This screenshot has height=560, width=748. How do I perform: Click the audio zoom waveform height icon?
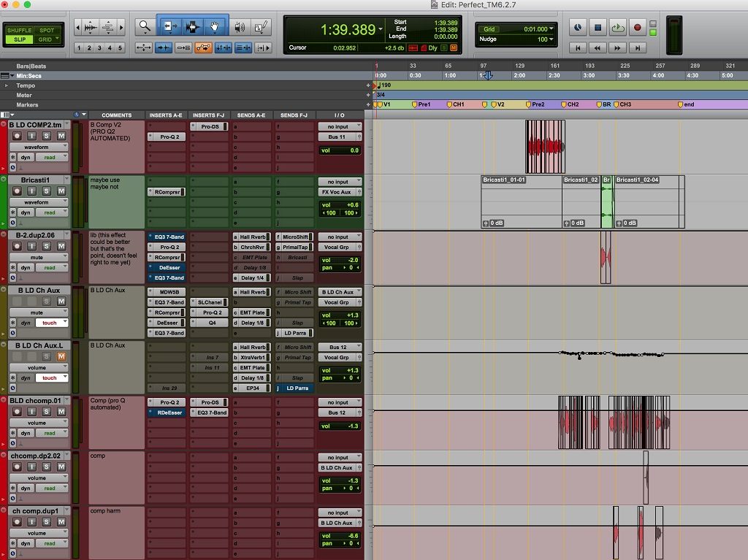[91, 27]
